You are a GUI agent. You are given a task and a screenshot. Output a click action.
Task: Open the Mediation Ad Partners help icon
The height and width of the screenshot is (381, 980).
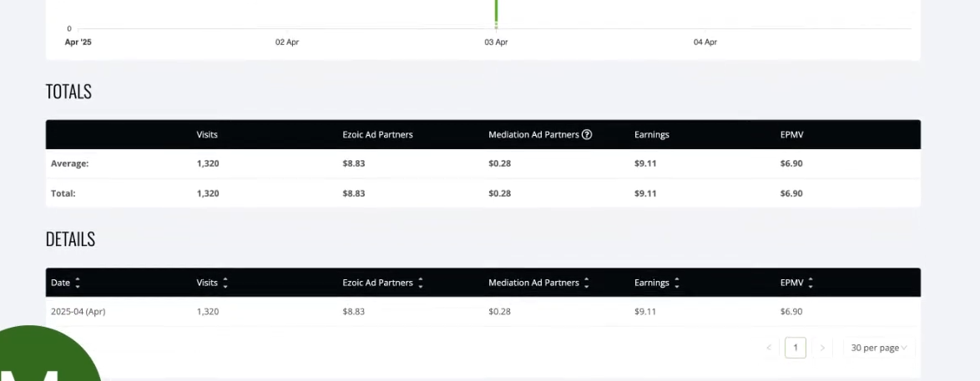point(587,134)
